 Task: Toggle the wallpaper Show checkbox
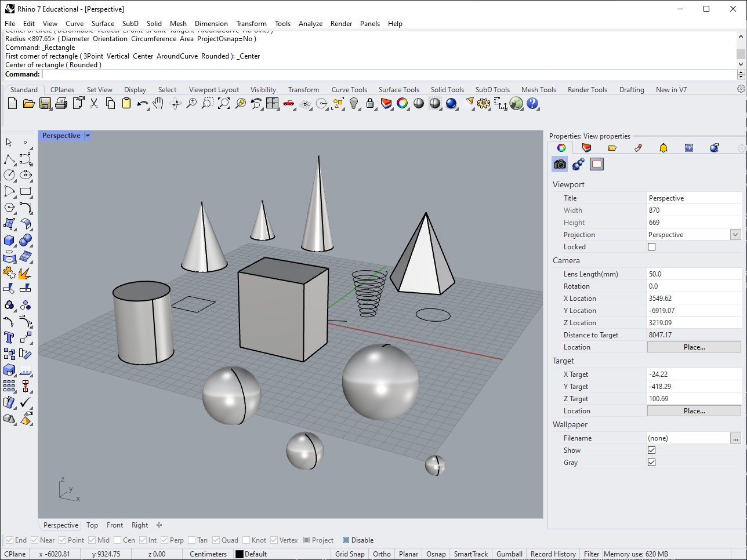(x=652, y=450)
